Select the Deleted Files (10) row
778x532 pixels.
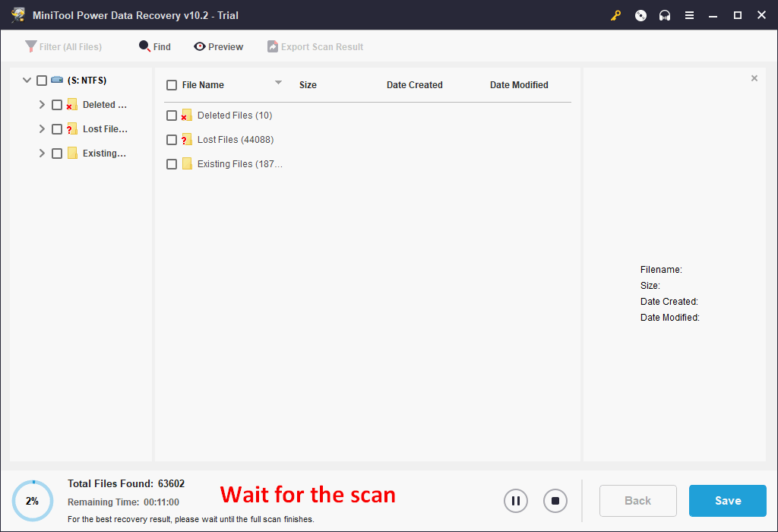[x=367, y=115]
